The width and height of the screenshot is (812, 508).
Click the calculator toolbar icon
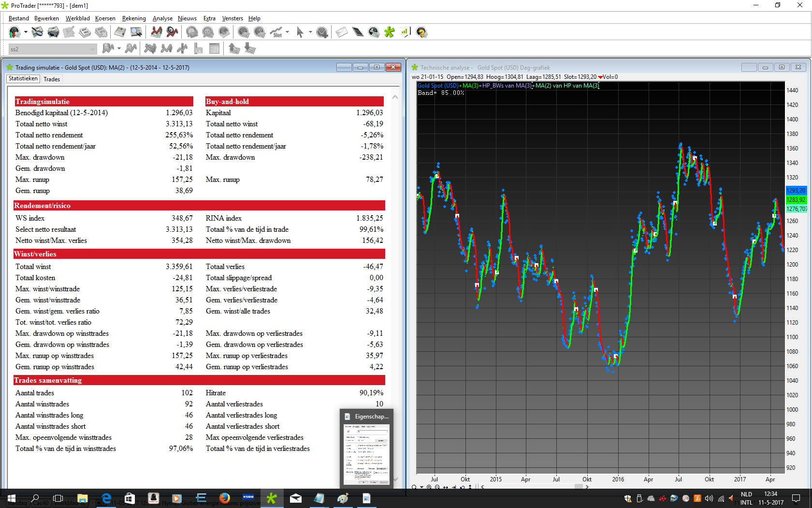coord(358,32)
